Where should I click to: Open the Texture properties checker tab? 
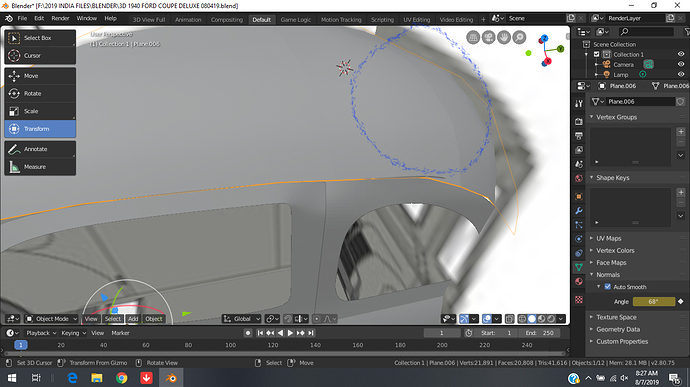tap(579, 299)
